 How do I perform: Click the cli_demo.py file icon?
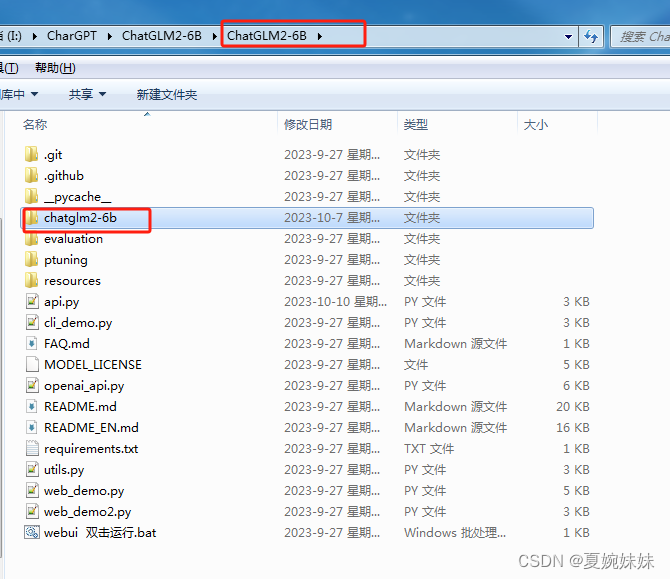[x=32, y=322]
